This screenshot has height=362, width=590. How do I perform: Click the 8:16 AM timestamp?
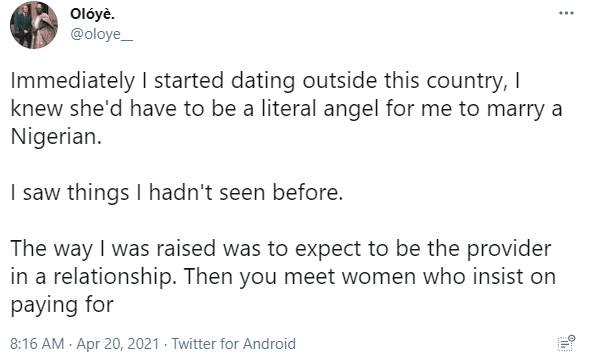click(x=37, y=344)
